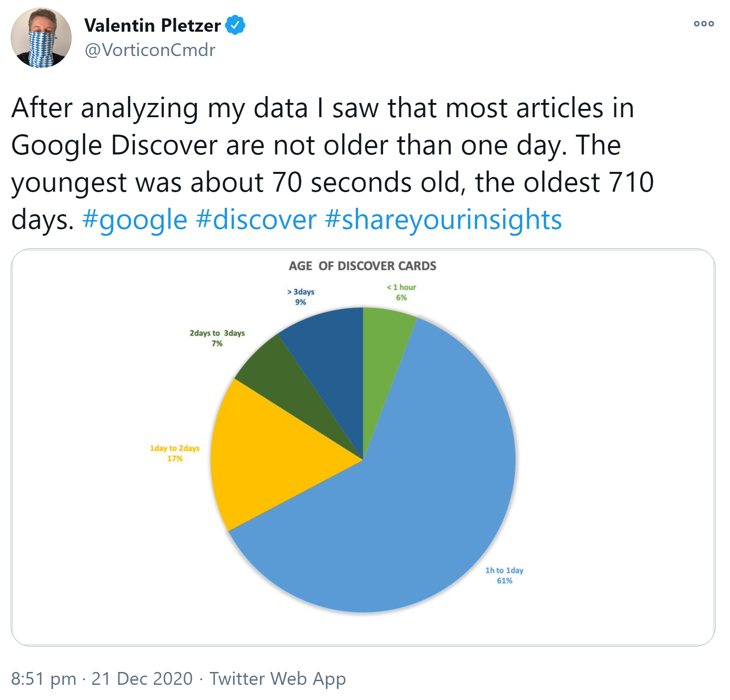
Task: Click the 9% data label
Action: [301, 302]
